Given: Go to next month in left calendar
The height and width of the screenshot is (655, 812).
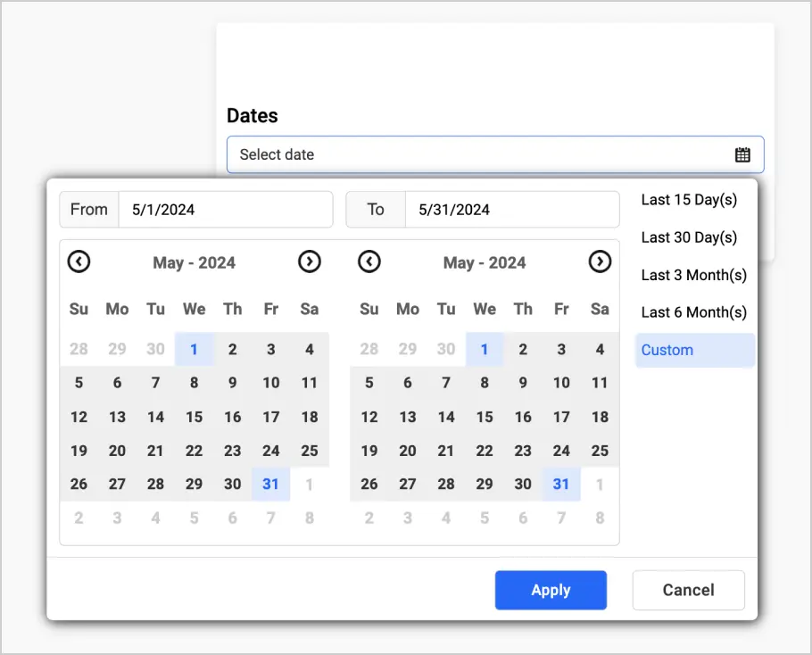Looking at the screenshot, I should click(310, 261).
